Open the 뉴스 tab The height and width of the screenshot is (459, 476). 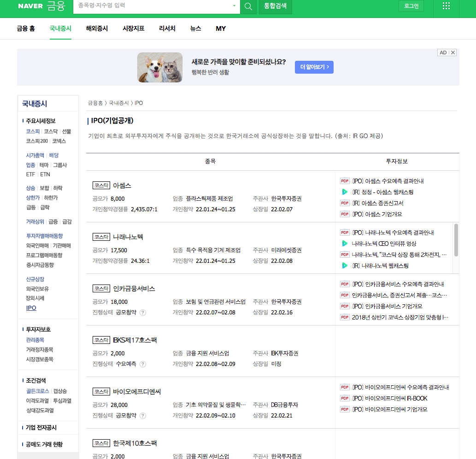pos(195,29)
